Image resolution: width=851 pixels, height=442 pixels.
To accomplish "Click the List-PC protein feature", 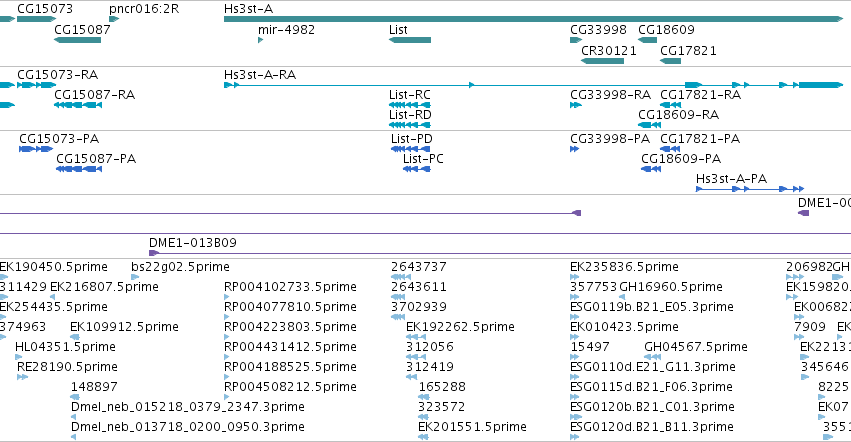I will pos(417,169).
